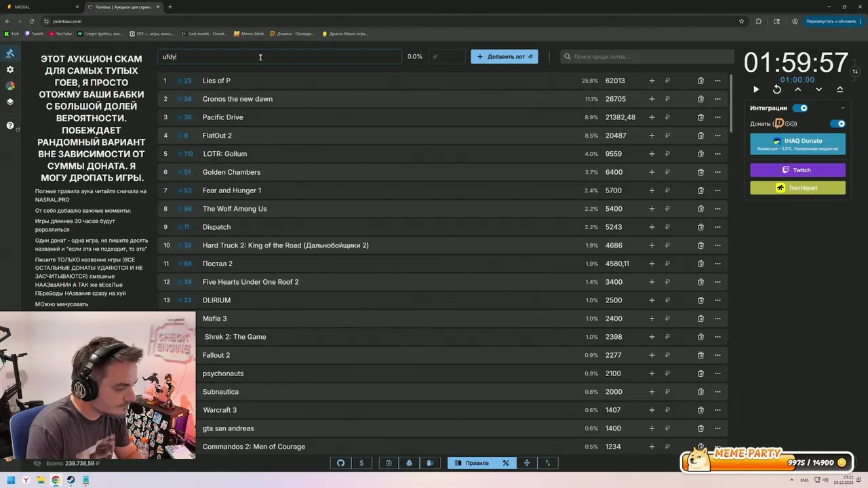Start the auction timer
The image size is (868, 488).
[x=756, y=89]
